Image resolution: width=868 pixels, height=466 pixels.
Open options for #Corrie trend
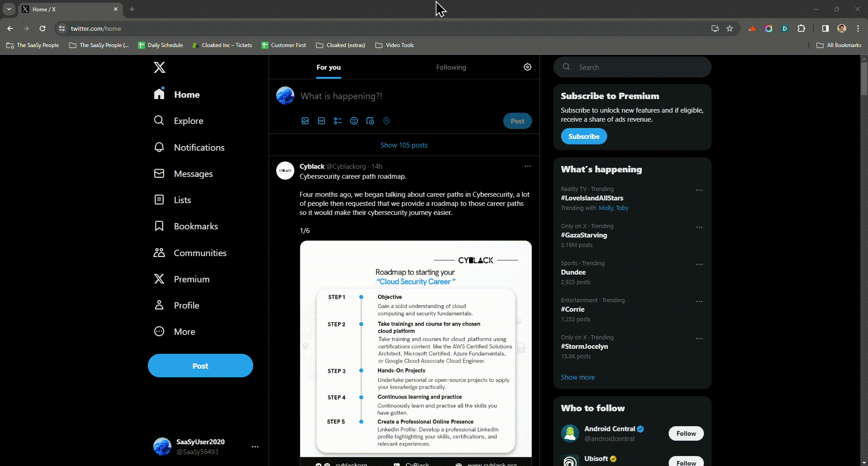point(699,301)
